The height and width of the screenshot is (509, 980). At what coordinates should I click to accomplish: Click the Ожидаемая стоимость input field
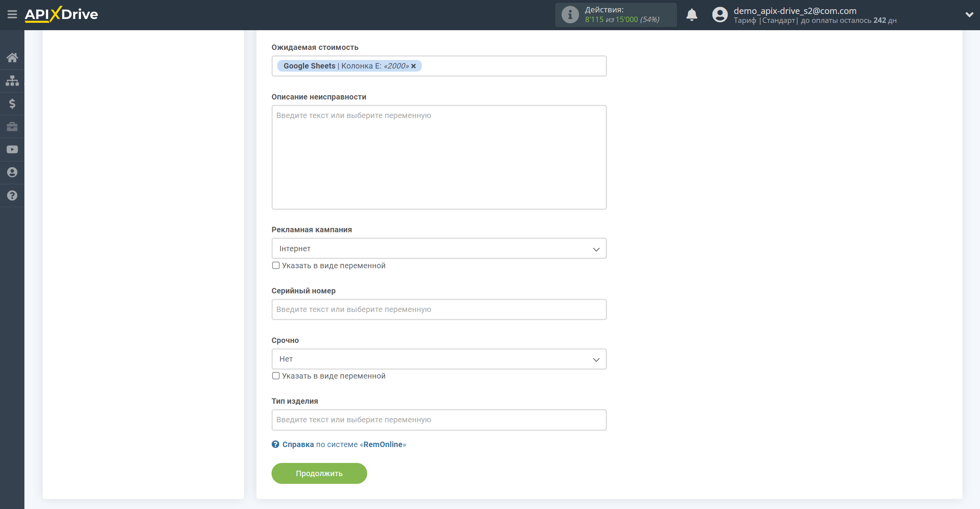tap(439, 66)
